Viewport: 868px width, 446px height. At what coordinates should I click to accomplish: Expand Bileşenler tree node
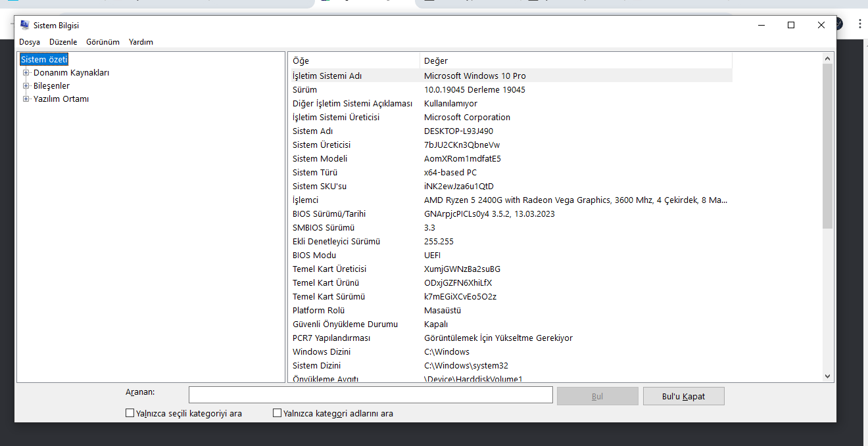(26, 85)
